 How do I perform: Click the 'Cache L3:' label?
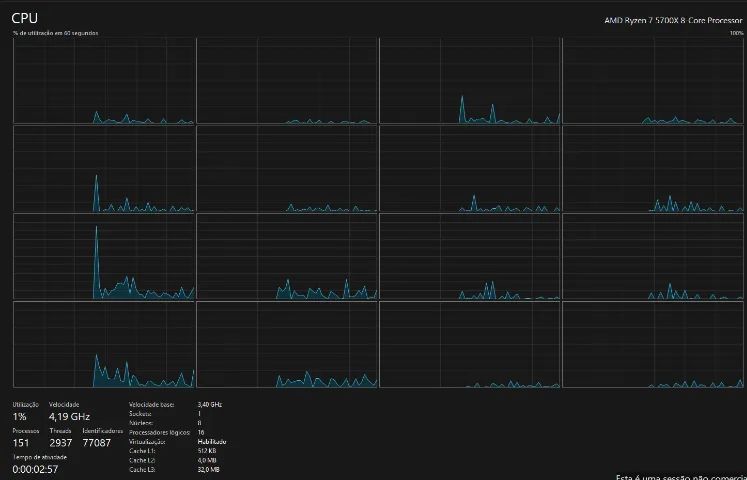(142, 470)
